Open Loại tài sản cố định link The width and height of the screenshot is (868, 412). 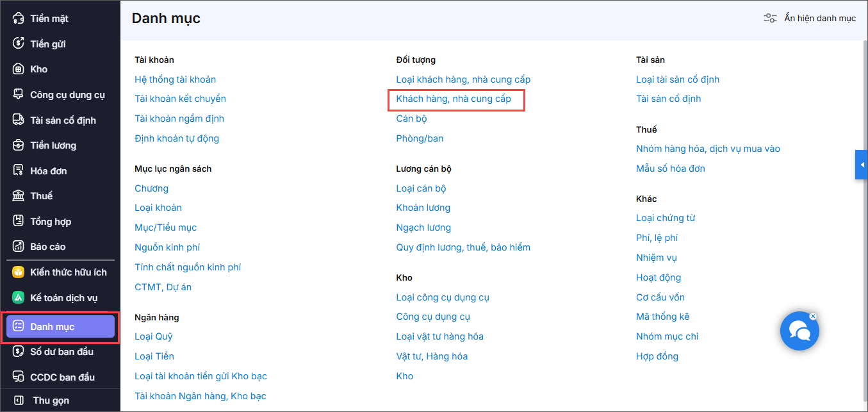(x=678, y=79)
